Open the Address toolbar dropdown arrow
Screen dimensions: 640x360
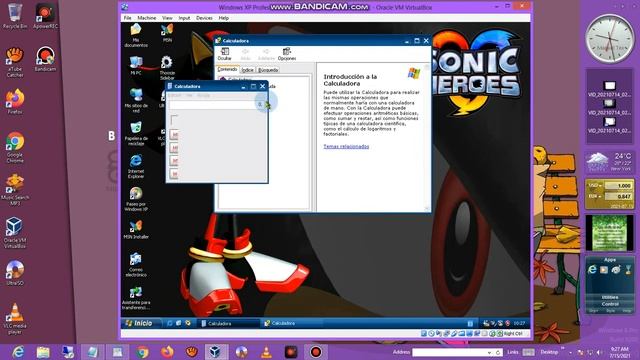[489, 352]
